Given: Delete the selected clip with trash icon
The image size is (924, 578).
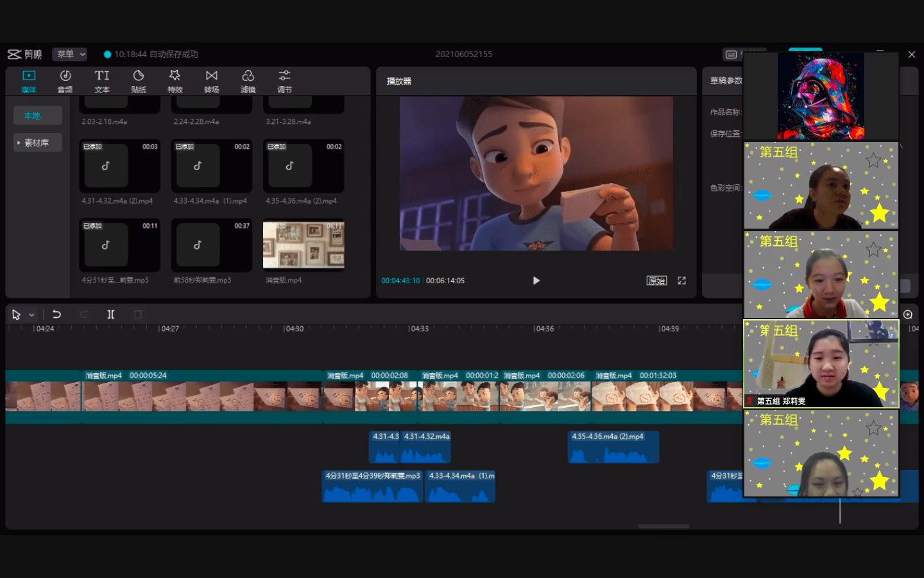Looking at the screenshot, I should pyautogui.click(x=137, y=314).
